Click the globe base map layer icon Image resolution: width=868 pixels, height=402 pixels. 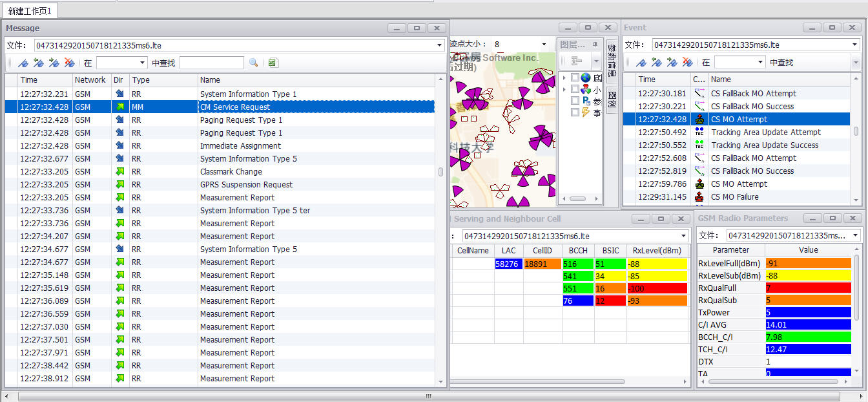coord(586,78)
